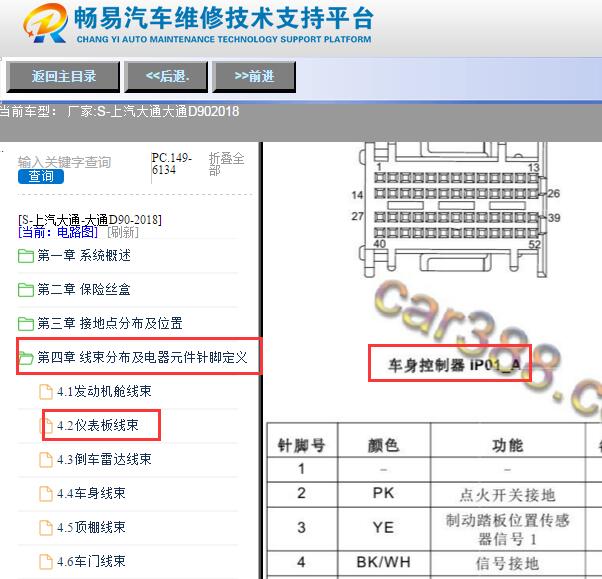Click folder icon of 第二章 保险丝盒

point(26,290)
